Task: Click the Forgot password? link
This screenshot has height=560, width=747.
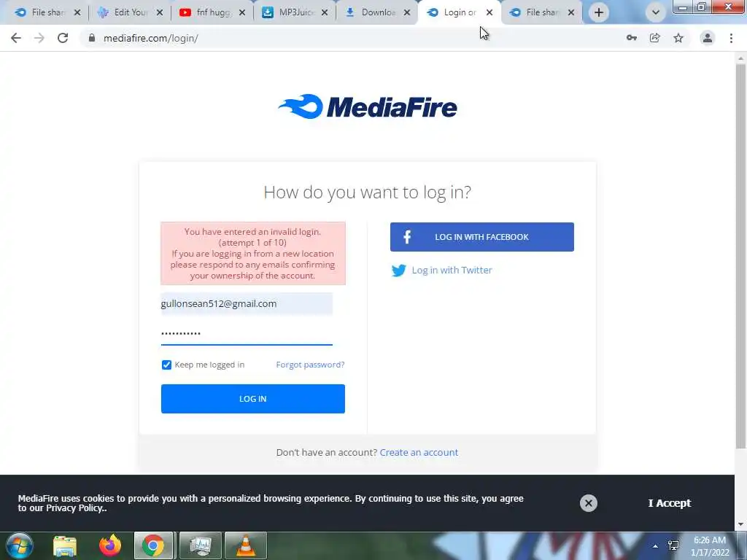Action: coord(310,365)
